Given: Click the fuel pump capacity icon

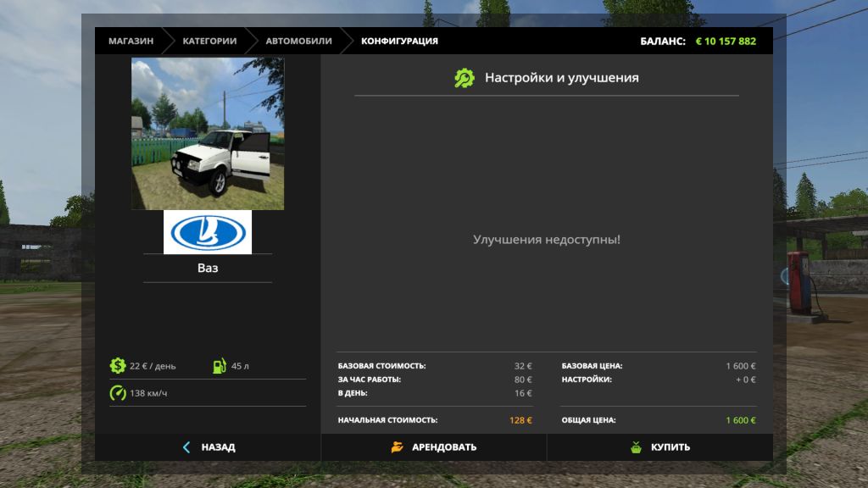Looking at the screenshot, I should [x=219, y=366].
